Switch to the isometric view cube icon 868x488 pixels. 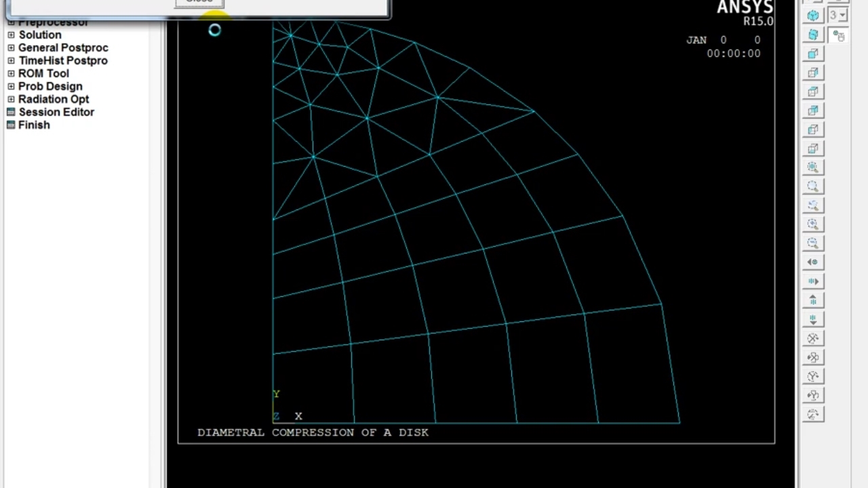[813, 16]
